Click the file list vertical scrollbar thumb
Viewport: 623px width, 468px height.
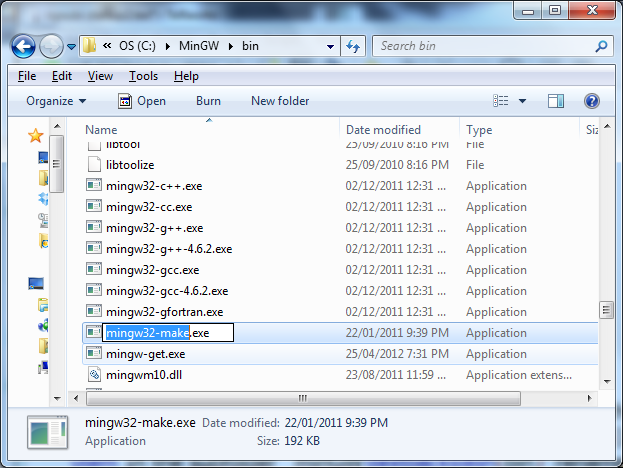tap(606, 310)
